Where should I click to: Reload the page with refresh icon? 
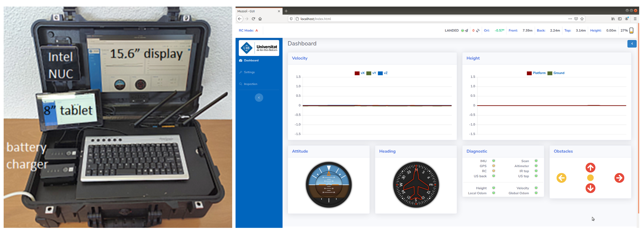(253, 19)
